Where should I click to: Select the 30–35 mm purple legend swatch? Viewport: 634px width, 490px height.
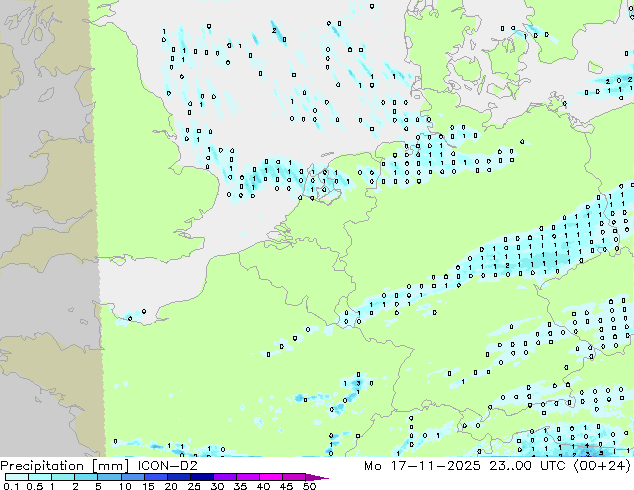coord(225,477)
